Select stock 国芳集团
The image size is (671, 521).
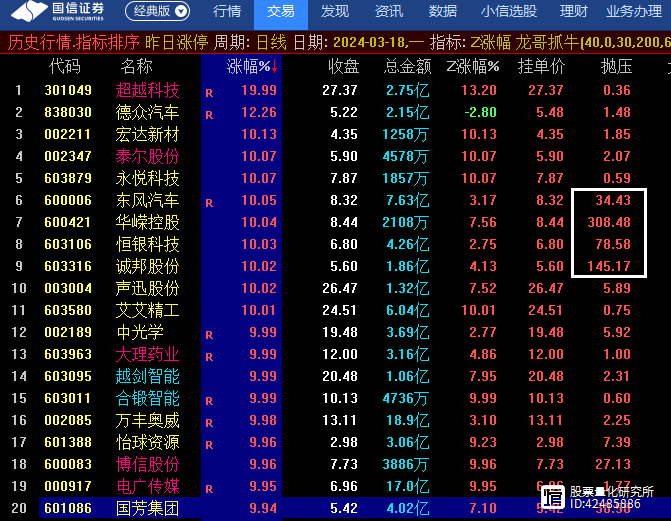click(147, 509)
